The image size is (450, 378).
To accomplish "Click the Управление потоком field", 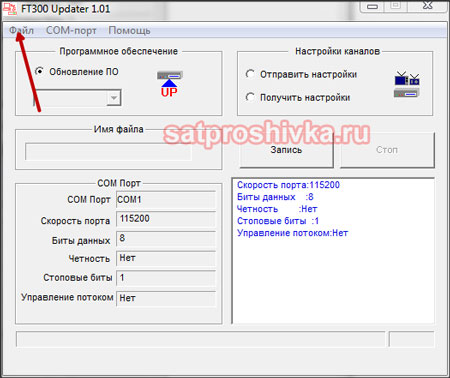I will [166, 298].
